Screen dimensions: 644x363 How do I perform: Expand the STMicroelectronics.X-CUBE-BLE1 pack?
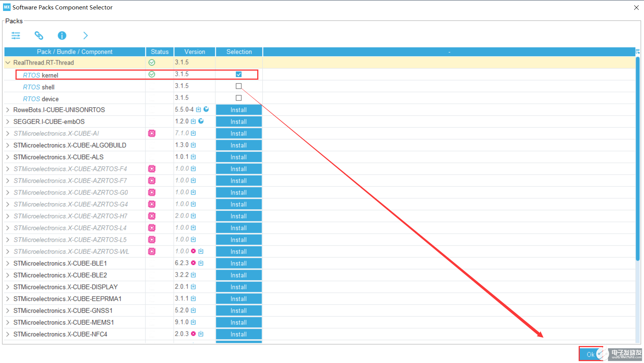coord(8,263)
